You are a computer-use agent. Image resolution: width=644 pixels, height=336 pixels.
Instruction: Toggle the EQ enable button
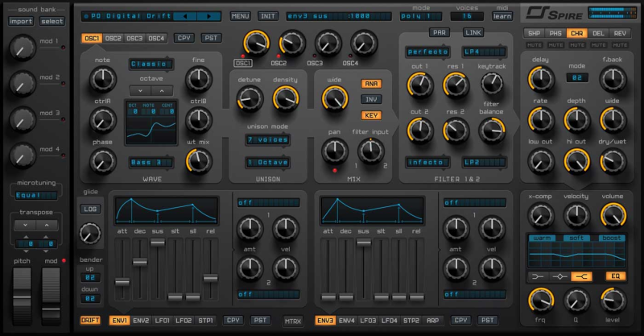[x=615, y=276]
